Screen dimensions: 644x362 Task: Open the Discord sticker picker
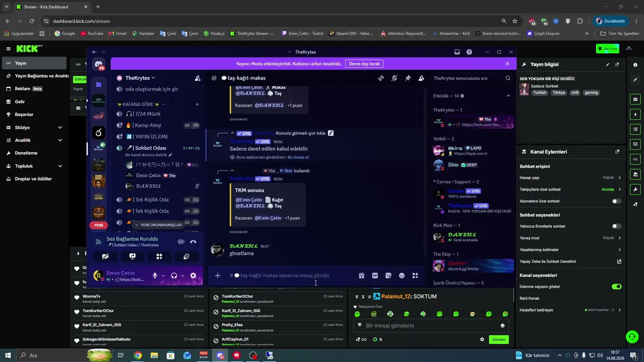388,276
